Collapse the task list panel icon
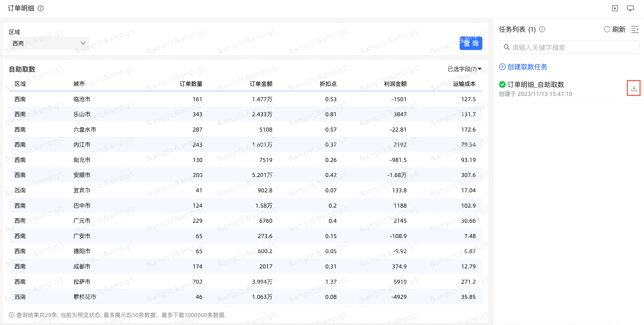Viewport: 644px width, 325px height. (x=635, y=29)
